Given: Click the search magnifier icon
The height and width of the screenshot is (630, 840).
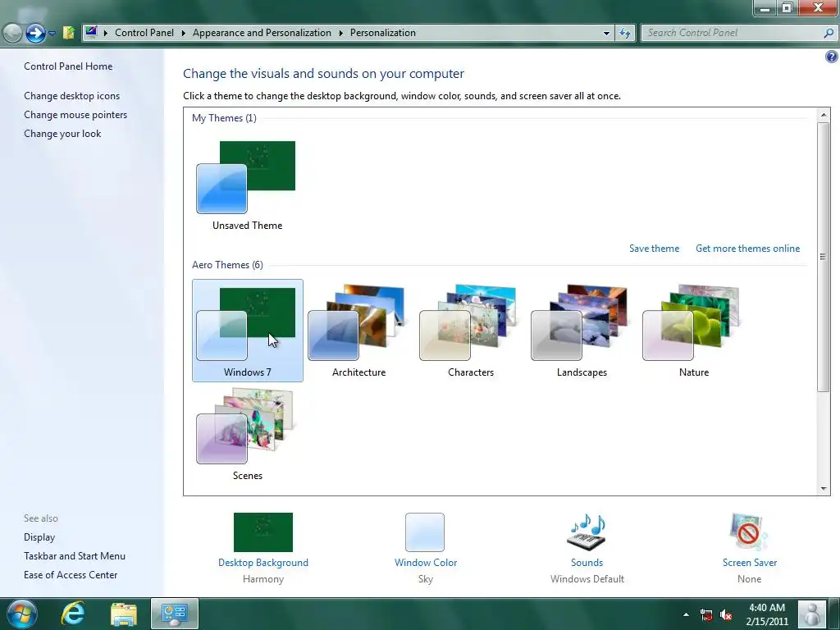Looking at the screenshot, I should click(829, 33).
